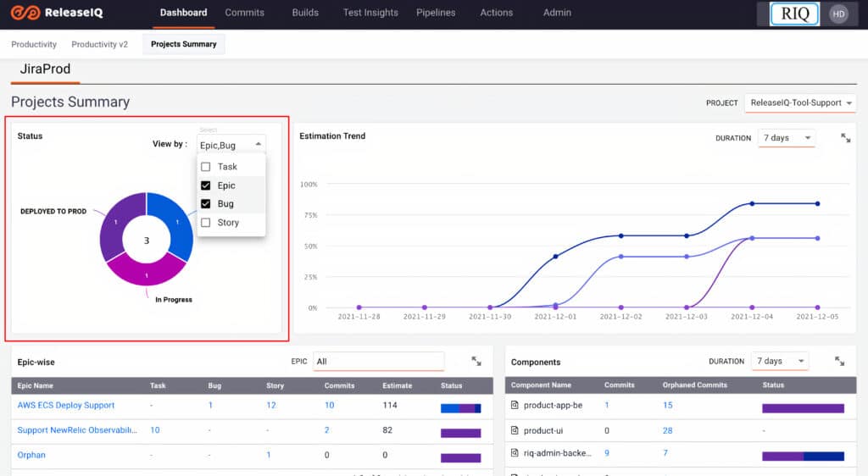Uncheck the Epic checkbox
868x476 pixels.
click(206, 185)
